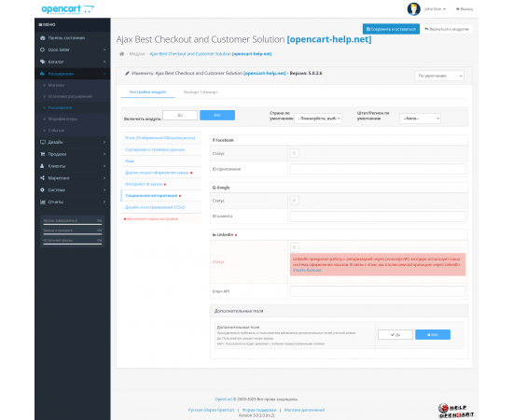513x420 pixels.
Task: Click the Facebook application ID field
Action: tap(378, 169)
